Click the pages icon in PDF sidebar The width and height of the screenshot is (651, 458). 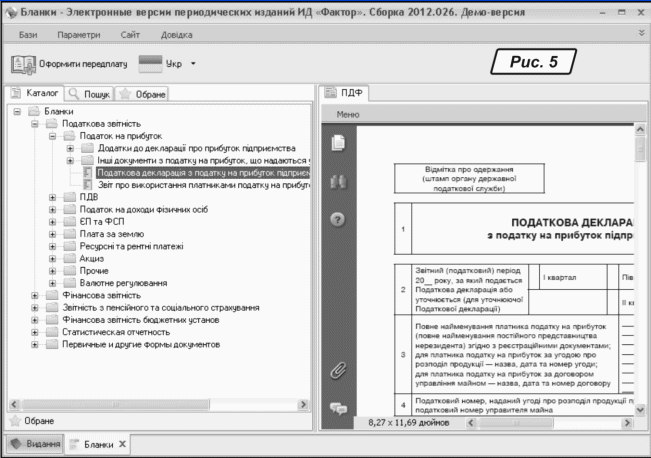(x=337, y=144)
